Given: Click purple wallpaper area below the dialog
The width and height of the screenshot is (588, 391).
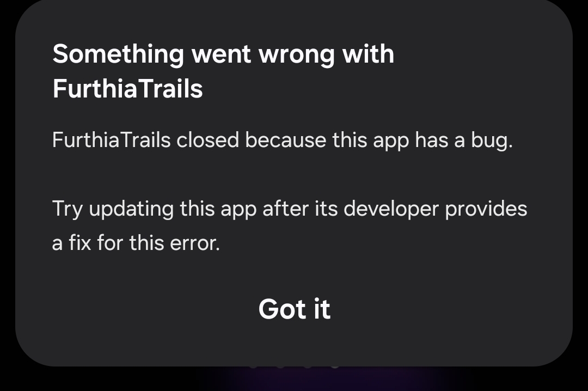Looking at the screenshot, I should pos(326,380).
